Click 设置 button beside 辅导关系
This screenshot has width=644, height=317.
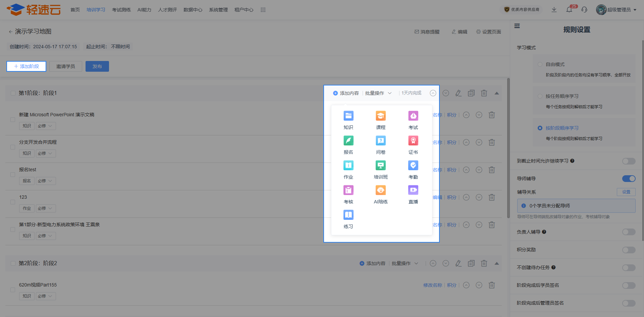pyautogui.click(x=626, y=192)
